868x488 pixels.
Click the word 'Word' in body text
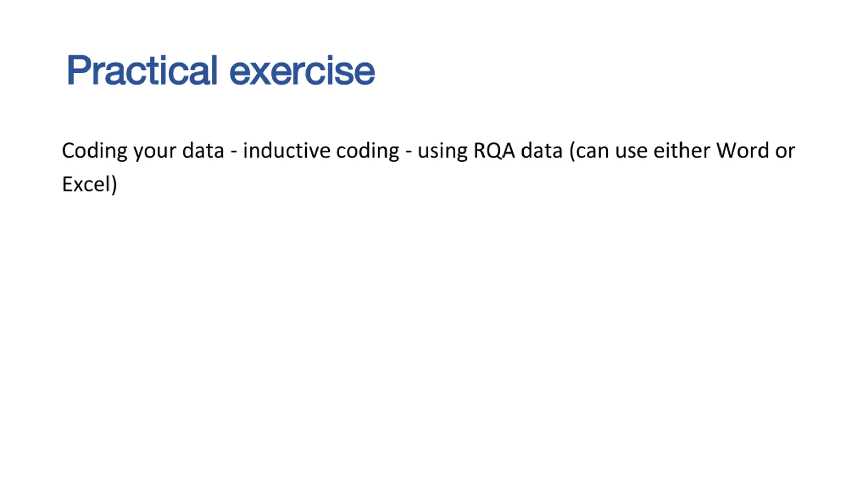coord(743,150)
